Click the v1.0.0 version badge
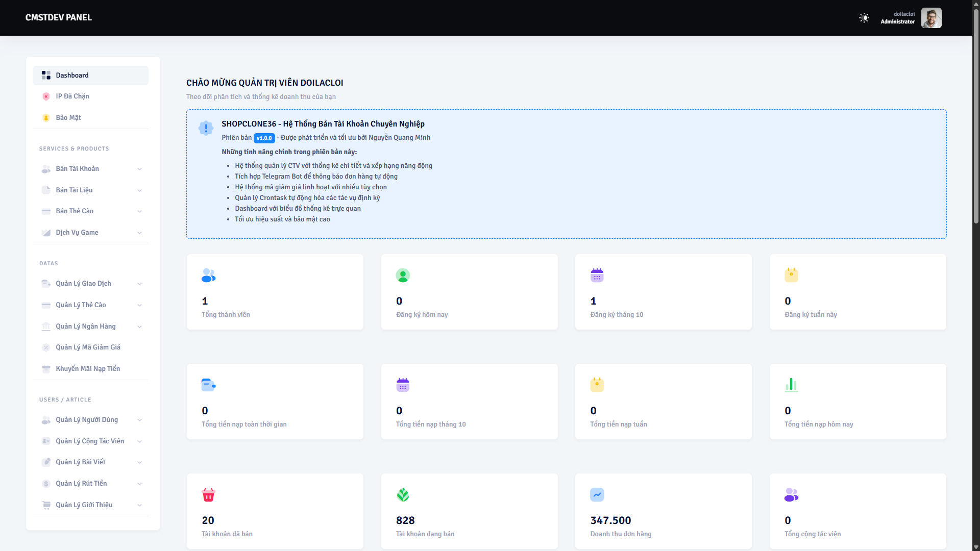Viewport: 980px width, 551px height. 264,138
